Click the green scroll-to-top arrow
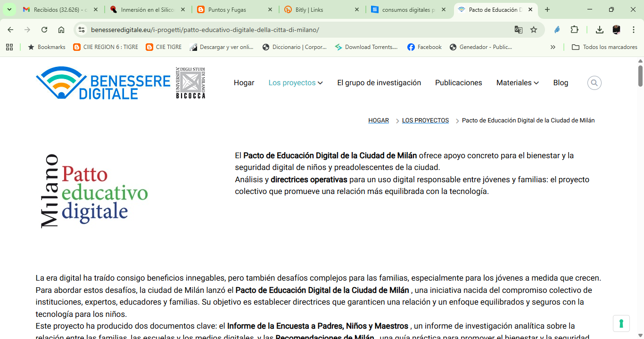Viewport: 644px width, 339px height. [621, 323]
